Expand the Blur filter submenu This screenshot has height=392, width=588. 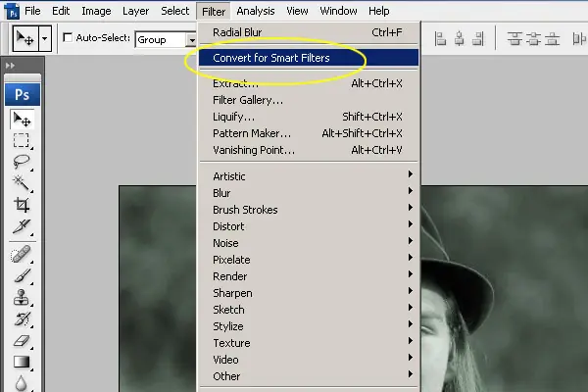click(309, 193)
